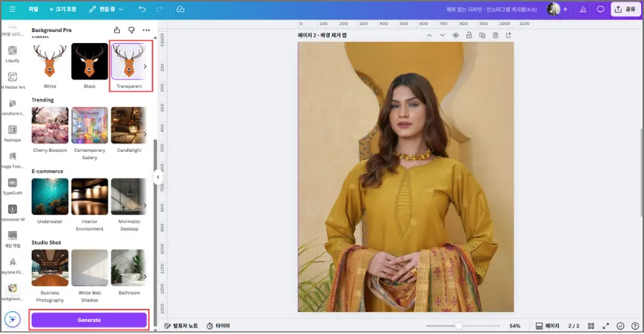Choose the Candlelight background
This screenshot has height=334, width=644.
tap(128, 125)
